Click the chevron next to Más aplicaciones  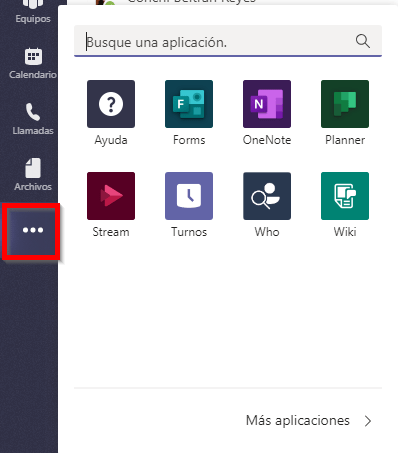point(368,421)
